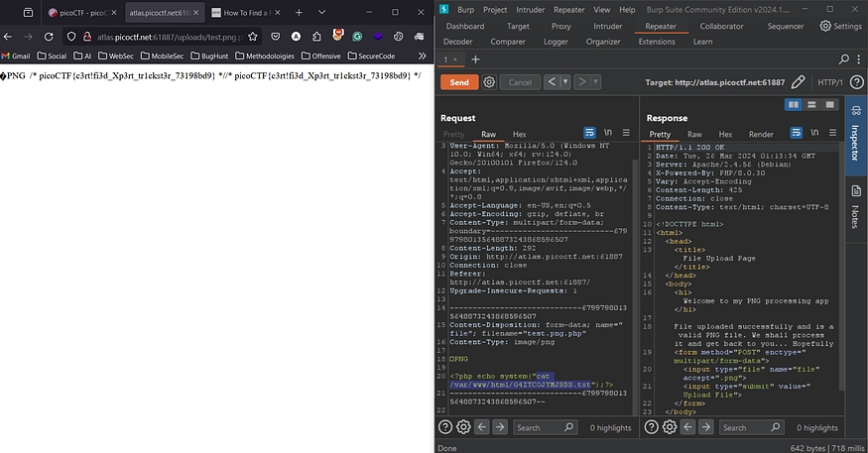The image size is (868, 453).
Task: Click the orange Send button
Action: (458, 82)
